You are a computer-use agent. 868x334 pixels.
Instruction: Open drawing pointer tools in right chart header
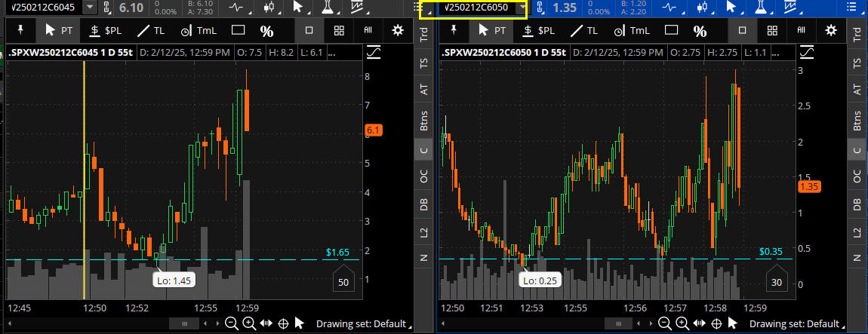point(732,8)
